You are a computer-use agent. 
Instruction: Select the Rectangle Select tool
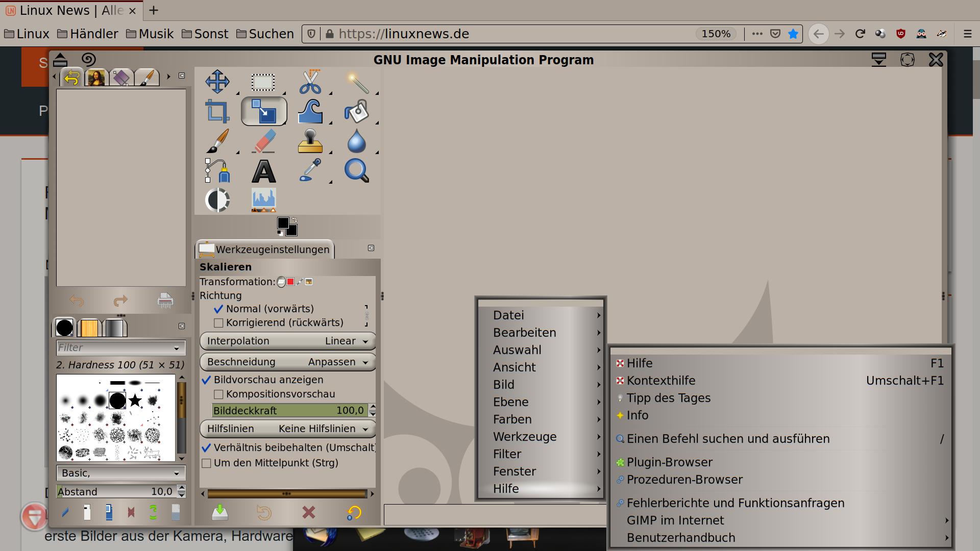click(263, 82)
